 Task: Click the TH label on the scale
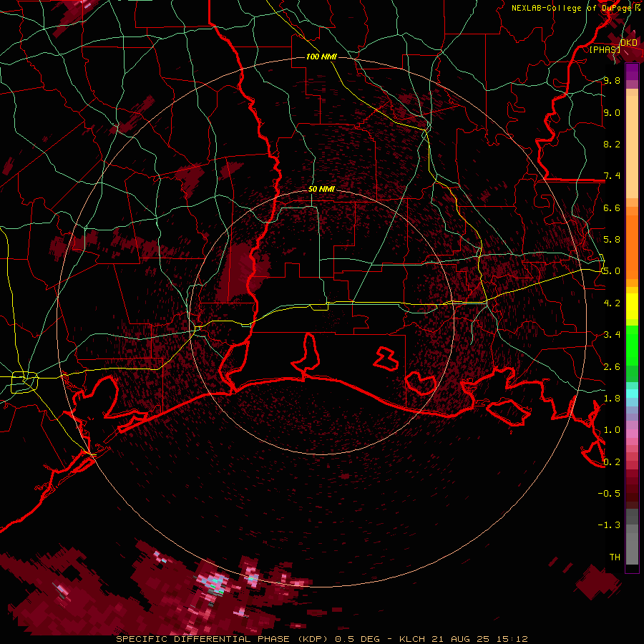pos(615,557)
